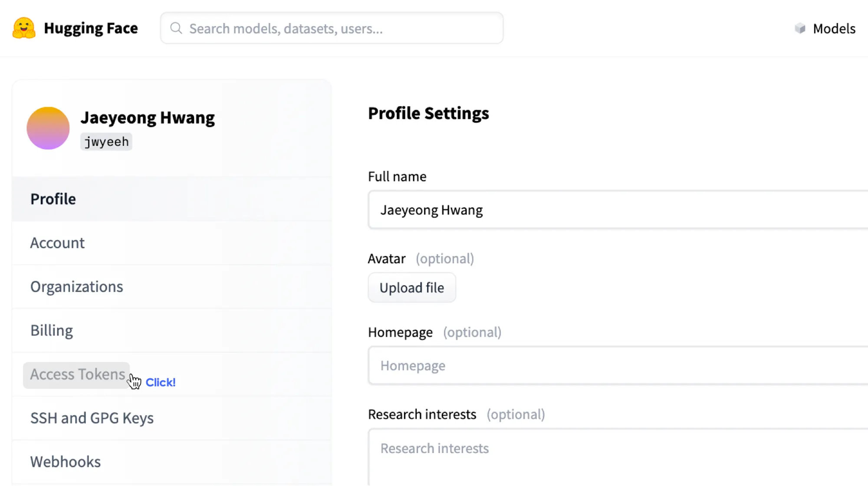Viewport: 868px width, 486px height.
Task: Click into the Full name field
Action: click(x=608, y=210)
